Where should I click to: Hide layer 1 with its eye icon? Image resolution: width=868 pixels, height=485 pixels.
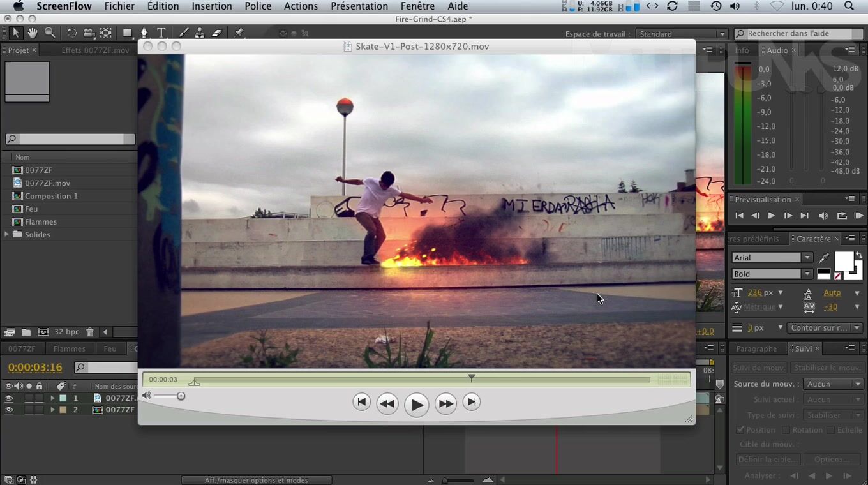coord(9,398)
